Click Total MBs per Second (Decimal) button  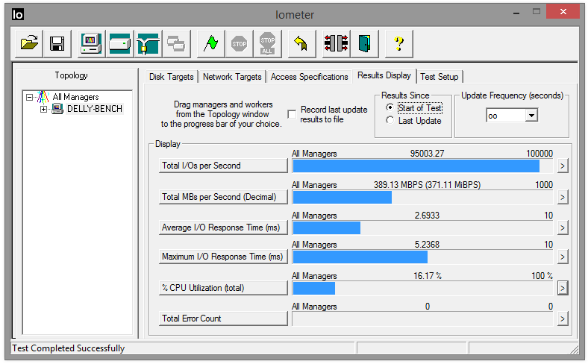click(223, 197)
